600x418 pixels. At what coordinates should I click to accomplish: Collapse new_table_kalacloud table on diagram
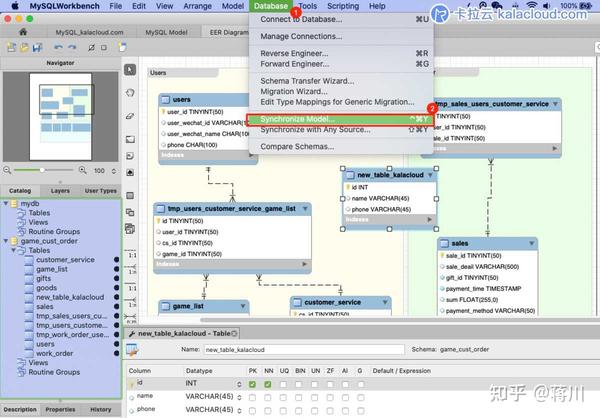point(430,175)
